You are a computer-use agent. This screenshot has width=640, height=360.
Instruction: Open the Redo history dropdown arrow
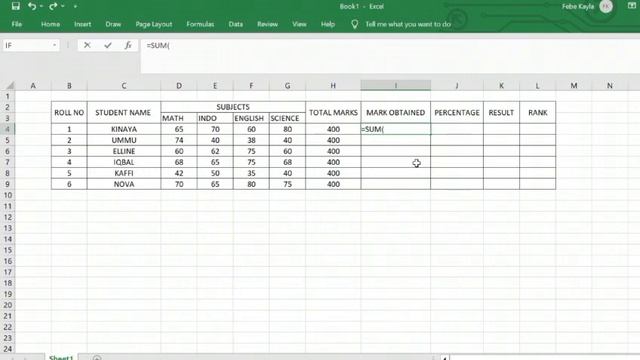pos(62,7)
